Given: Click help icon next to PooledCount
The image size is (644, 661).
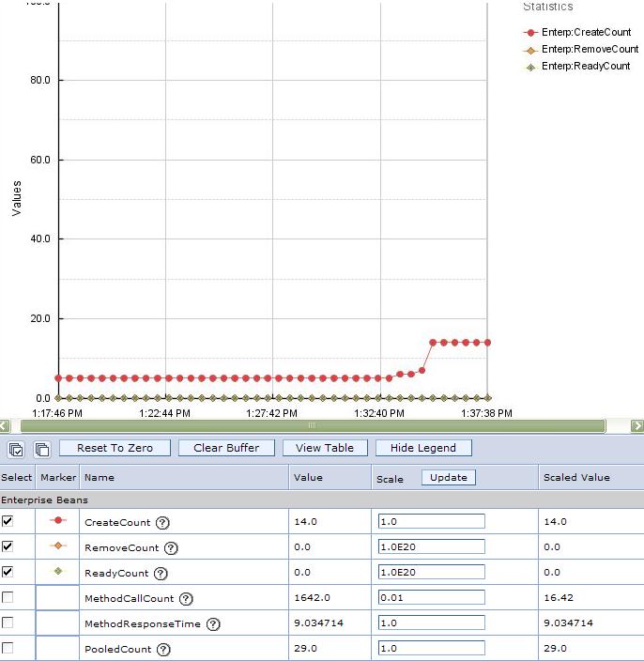Looking at the screenshot, I should click(163, 649).
